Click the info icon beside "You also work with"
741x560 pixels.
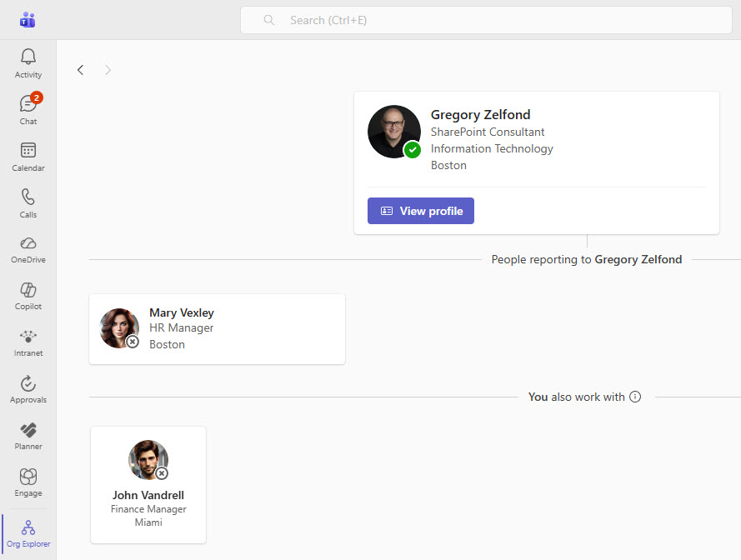click(635, 397)
